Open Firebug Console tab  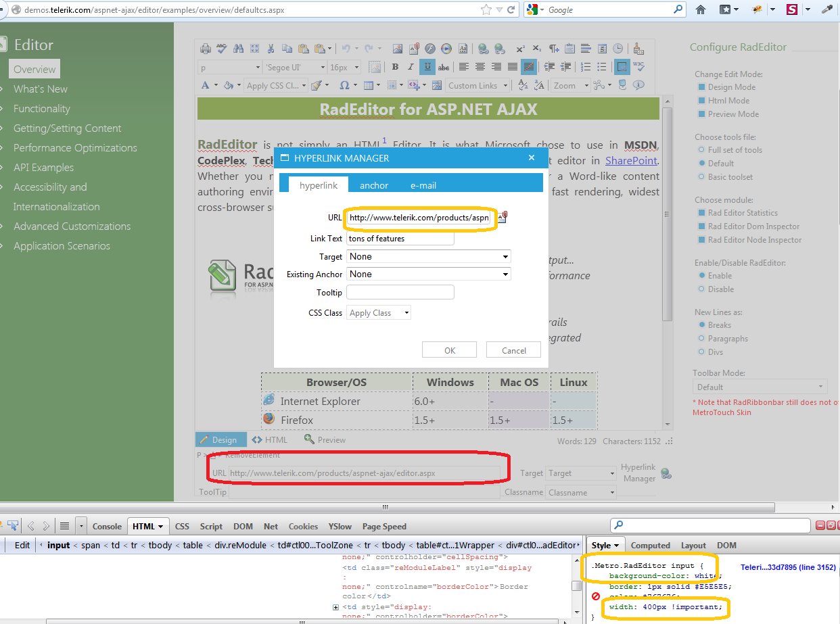pos(107,526)
